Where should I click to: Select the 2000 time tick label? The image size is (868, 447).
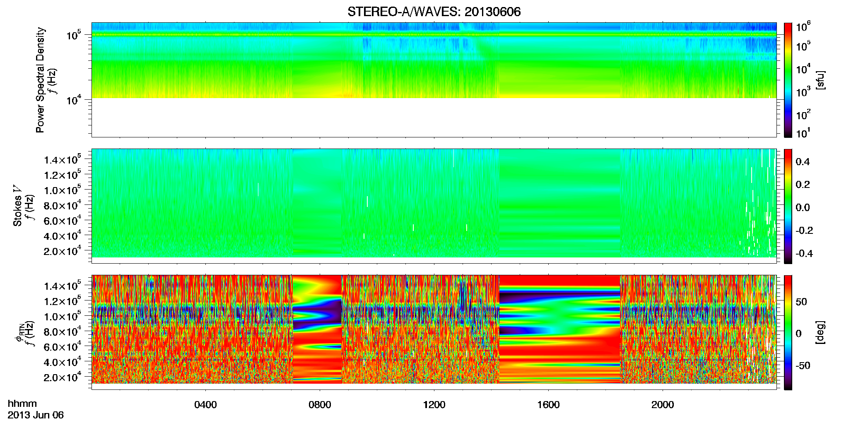[663, 405]
